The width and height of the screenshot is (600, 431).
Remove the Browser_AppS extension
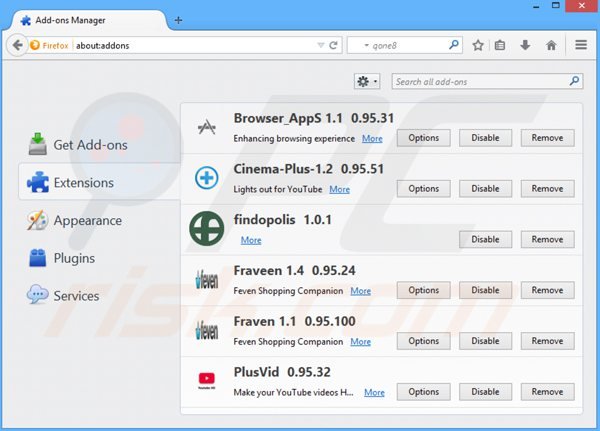[547, 138]
